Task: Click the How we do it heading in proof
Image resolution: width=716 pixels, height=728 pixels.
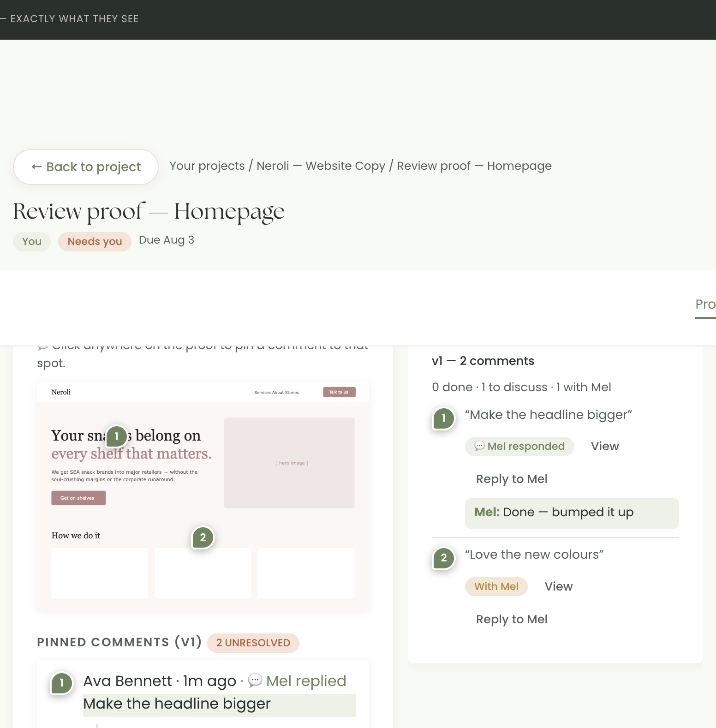Action: (76, 536)
